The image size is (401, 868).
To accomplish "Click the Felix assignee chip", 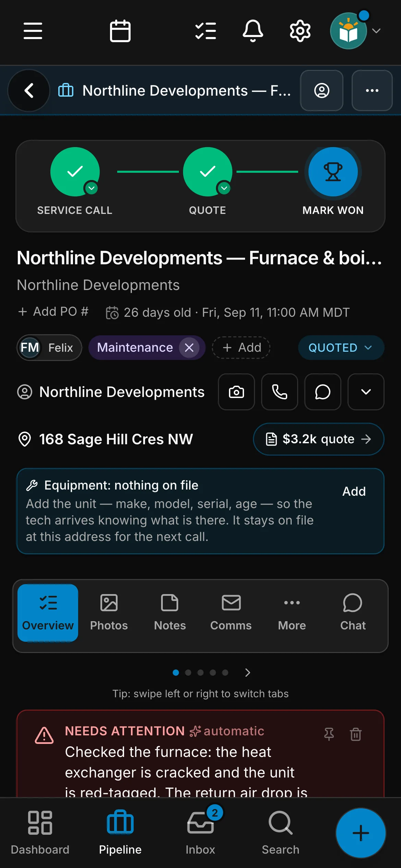I will click(49, 348).
